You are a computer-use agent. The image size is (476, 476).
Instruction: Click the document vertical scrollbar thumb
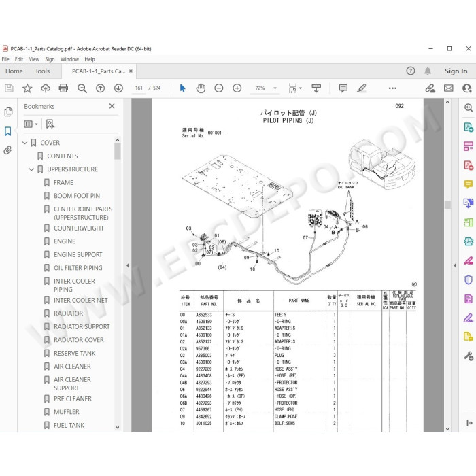(x=447, y=205)
